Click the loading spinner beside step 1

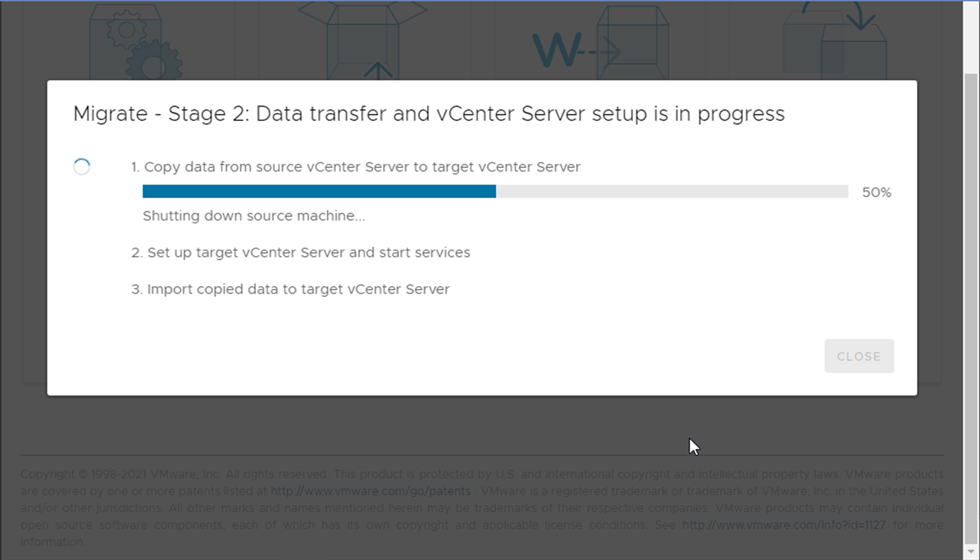[x=82, y=167]
